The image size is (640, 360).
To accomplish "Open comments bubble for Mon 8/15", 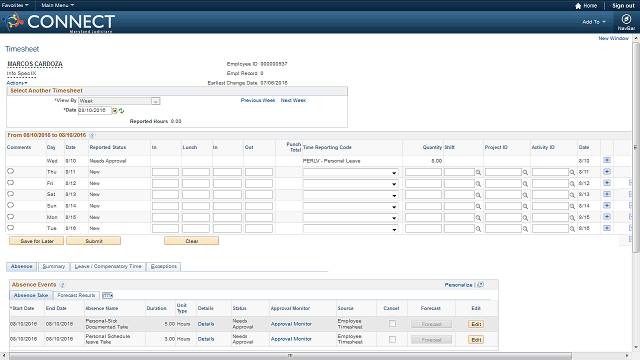I will [x=11, y=217].
